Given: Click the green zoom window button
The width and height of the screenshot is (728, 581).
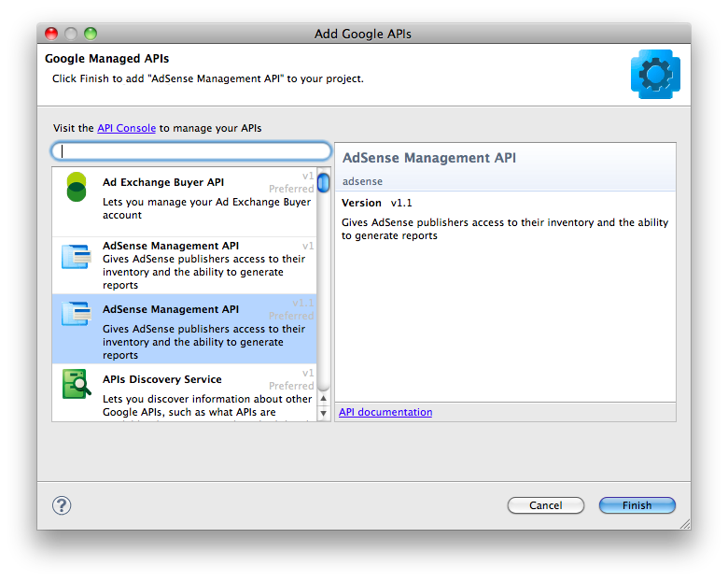Looking at the screenshot, I should tap(91, 34).
